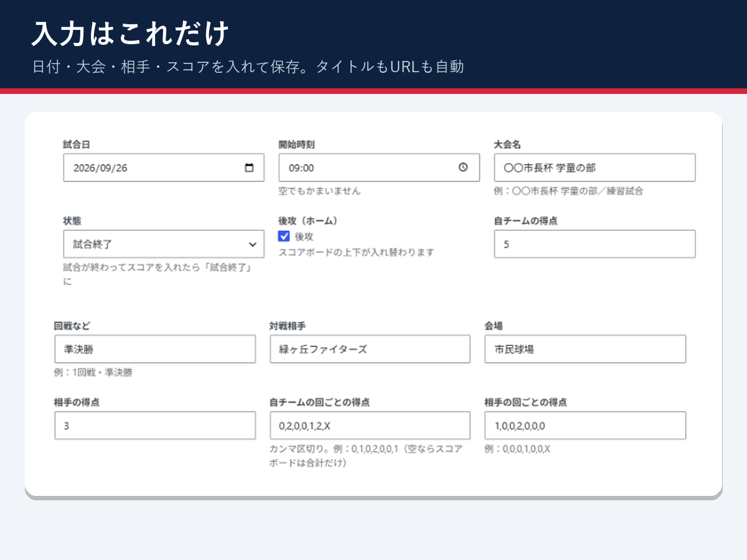The height and width of the screenshot is (560, 747).
Task: Click the clock icon in 開始時刻
Action: [x=463, y=168]
